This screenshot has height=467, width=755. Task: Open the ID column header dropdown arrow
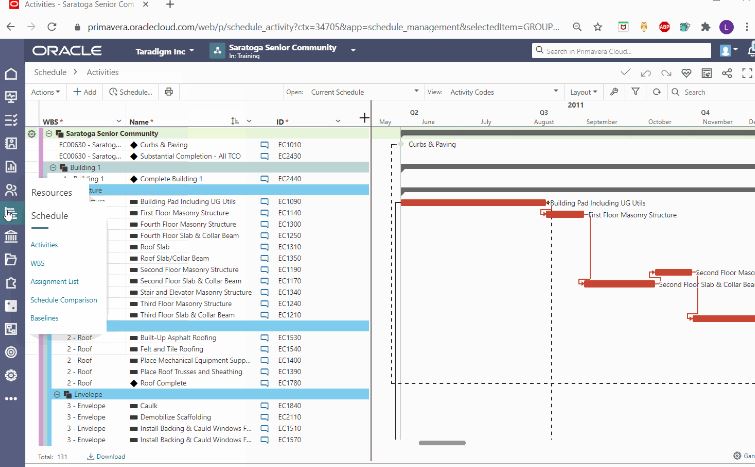(338, 121)
